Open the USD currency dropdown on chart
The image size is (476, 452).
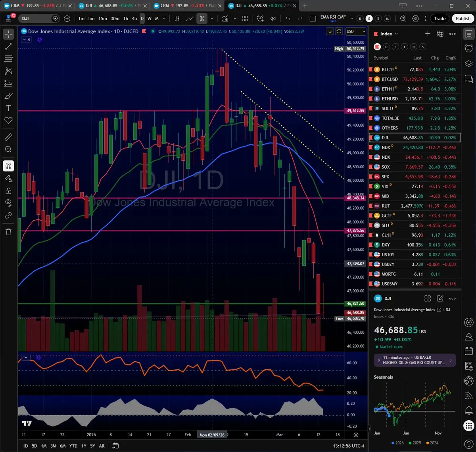pyautogui.click(x=355, y=31)
